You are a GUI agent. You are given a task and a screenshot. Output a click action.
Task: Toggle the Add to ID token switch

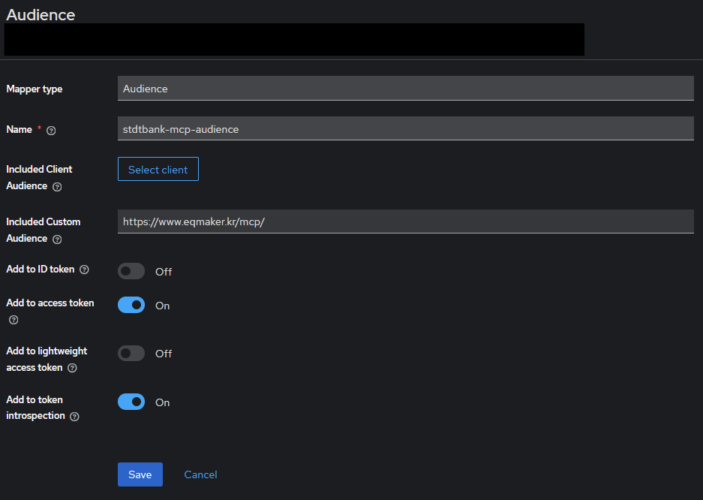131,271
